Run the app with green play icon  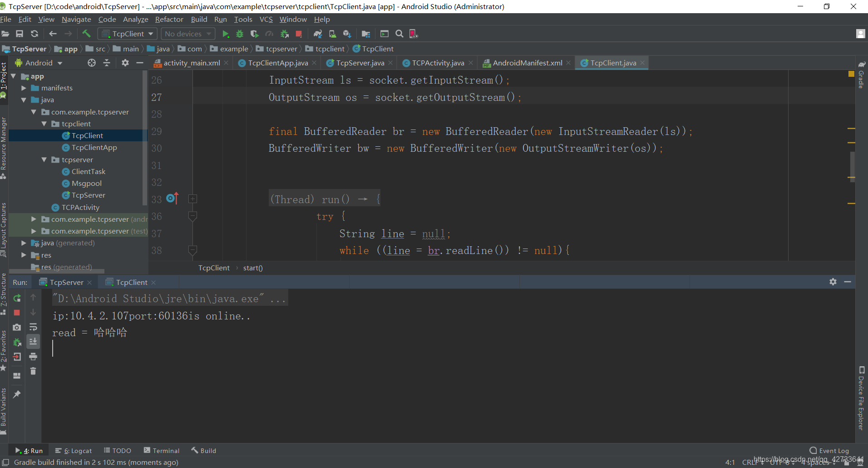[226, 34]
